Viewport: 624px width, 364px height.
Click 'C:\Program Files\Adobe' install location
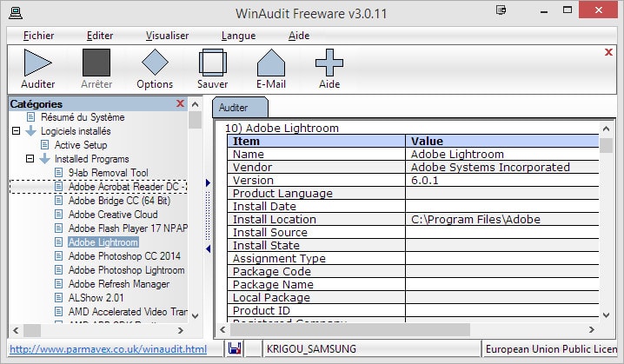click(x=475, y=219)
